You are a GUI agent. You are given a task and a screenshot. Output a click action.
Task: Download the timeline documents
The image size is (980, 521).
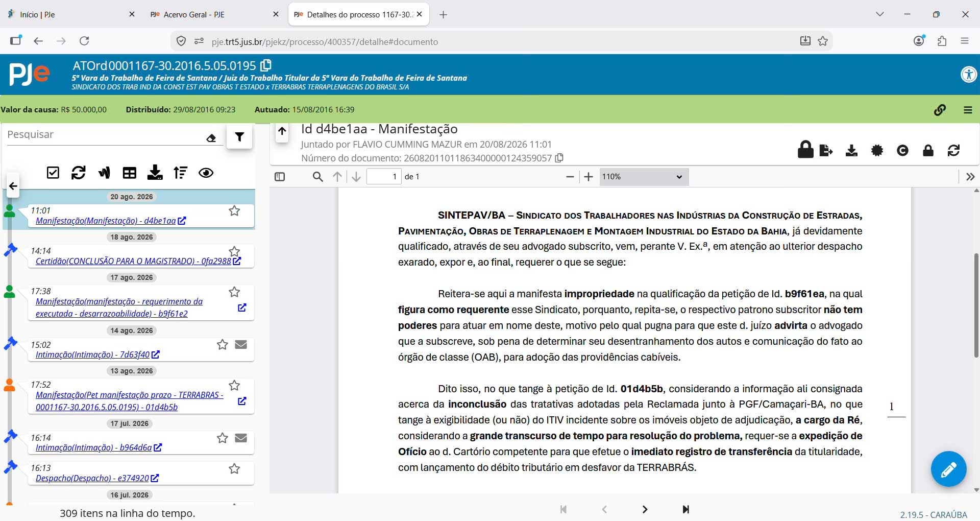pos(155,173)
